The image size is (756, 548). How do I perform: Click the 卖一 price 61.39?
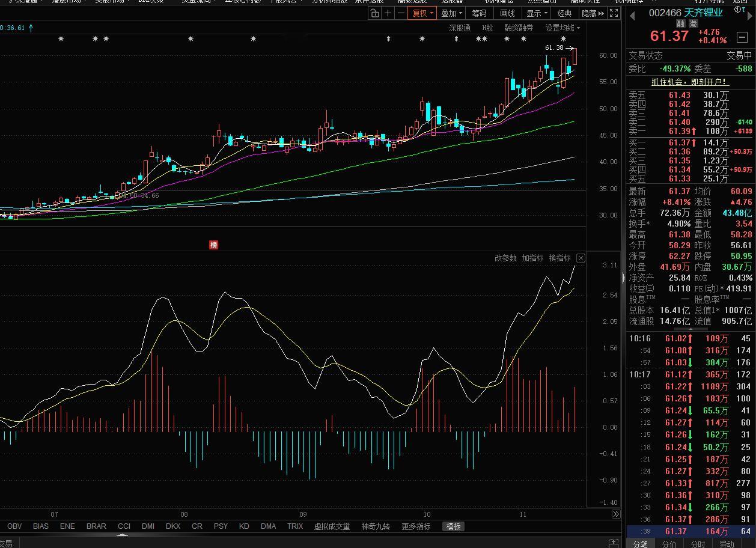[x=679, y=131]
